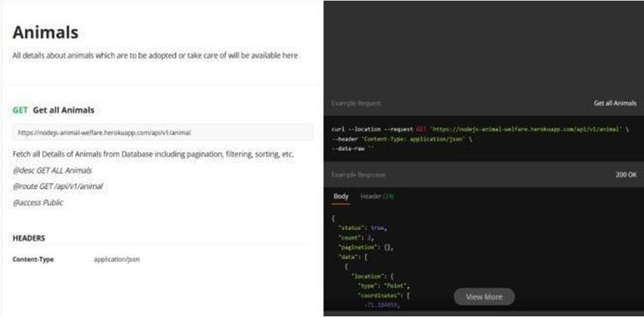Screen dimensions: 644x317
Task: Click the @desc GET ALL Animals line
Action: [x=52, y=170]
